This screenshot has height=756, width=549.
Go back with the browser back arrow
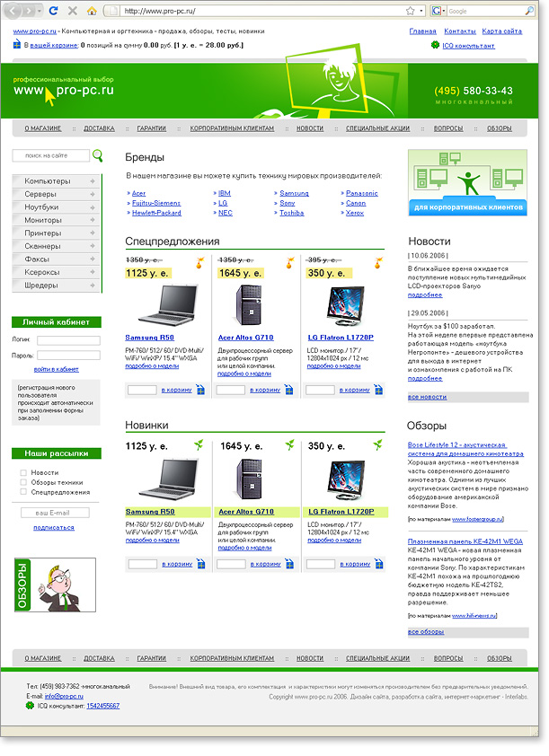(x=12, y=10)
